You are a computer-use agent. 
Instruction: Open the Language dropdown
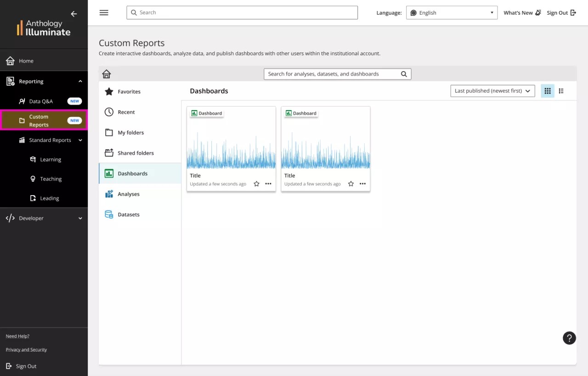[x=452, y=12]
